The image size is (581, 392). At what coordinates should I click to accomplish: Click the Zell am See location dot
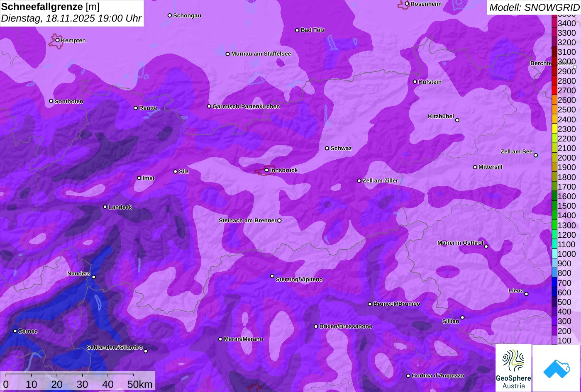click(x=536, y=156)
